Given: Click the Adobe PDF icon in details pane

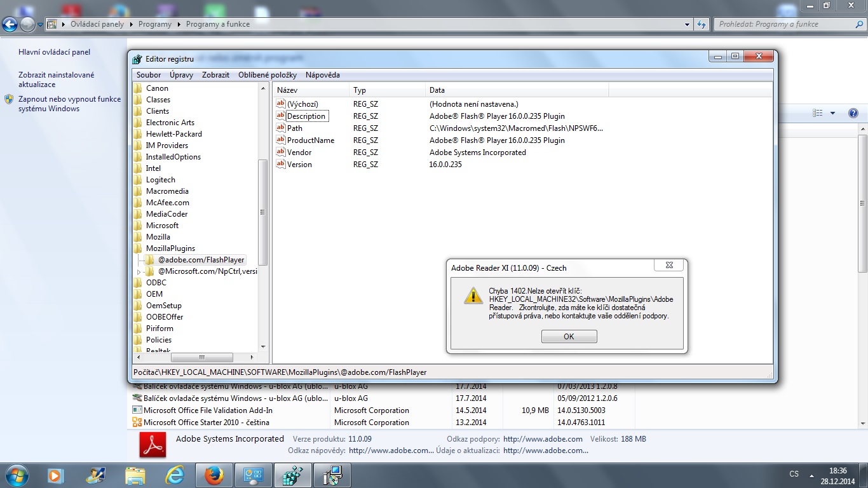Looking at the screenshot, I should pos(153,445).
